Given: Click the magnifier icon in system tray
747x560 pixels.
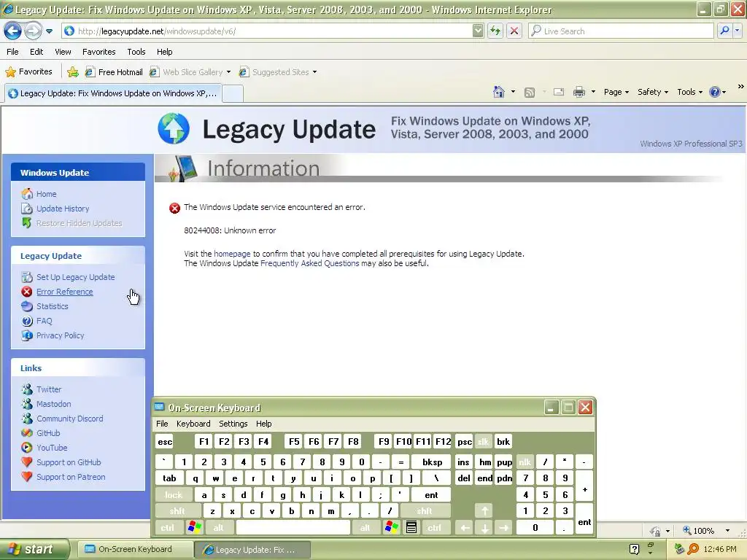Looking at the screenshot, I should point(693,549).
